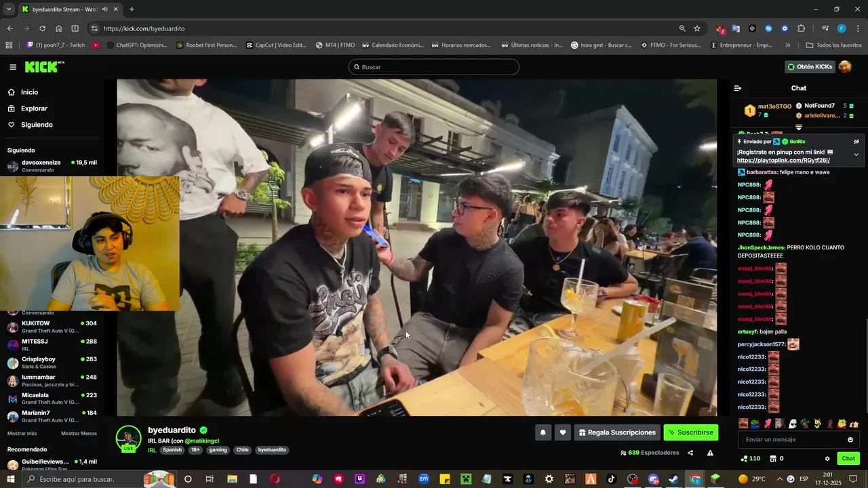This screenshot has width=868, height=488.
Task: Open Micaelala channel in the sidebar
Action: tap(53, 399)
